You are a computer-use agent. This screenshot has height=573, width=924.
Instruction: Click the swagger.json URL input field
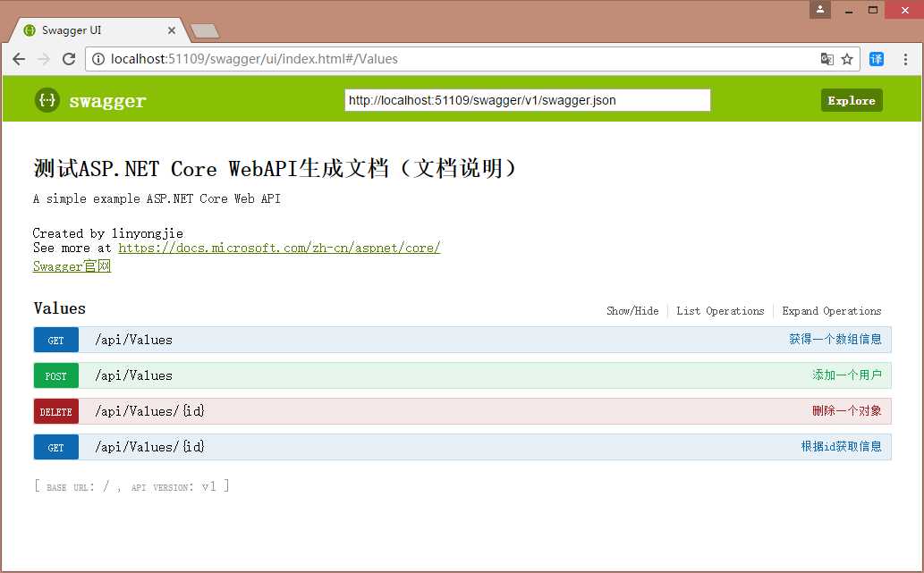[528, 100]
